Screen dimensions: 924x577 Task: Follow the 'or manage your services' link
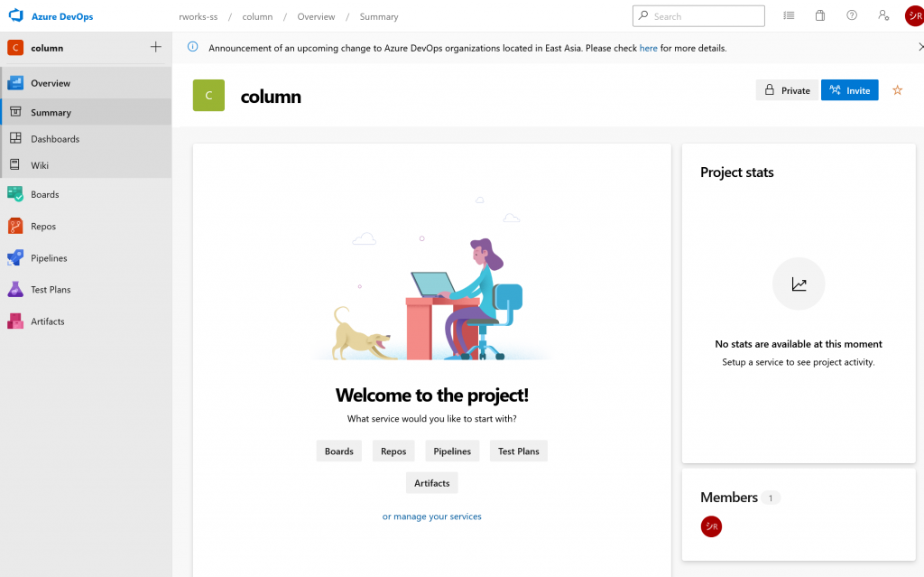point(432,517)
